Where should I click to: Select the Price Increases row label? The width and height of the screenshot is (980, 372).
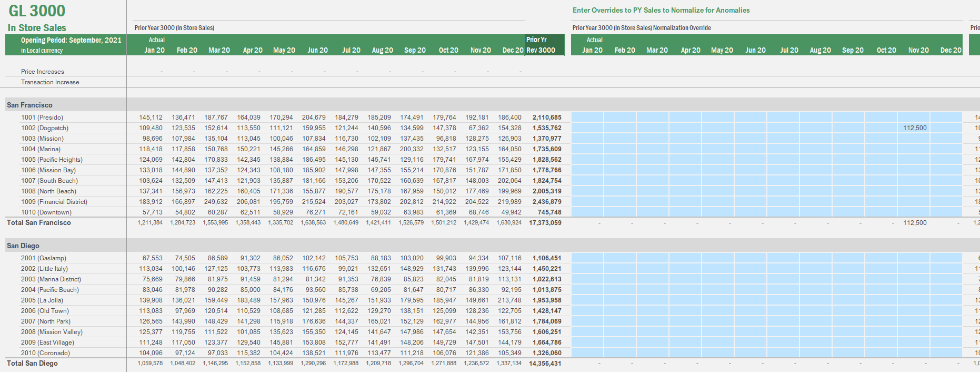pos(43,72)
